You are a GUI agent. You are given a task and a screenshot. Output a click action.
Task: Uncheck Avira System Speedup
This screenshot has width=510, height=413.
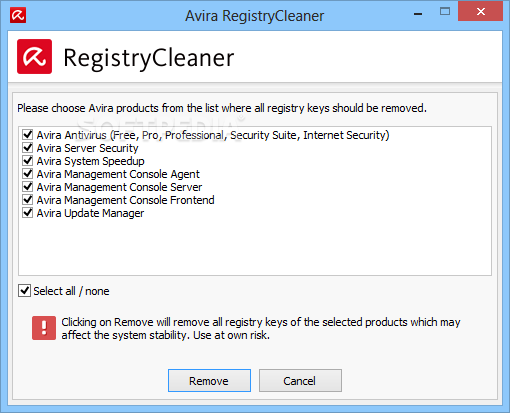point(28,161)
